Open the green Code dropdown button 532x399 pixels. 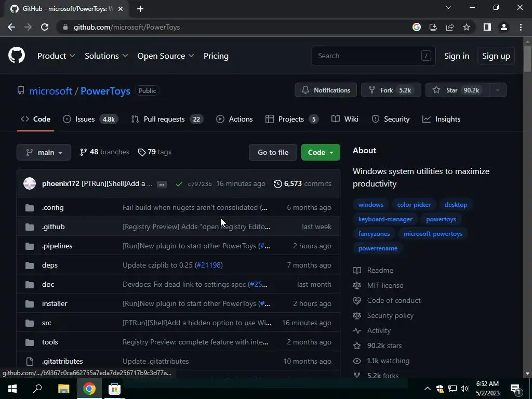(x=321, y=152)
